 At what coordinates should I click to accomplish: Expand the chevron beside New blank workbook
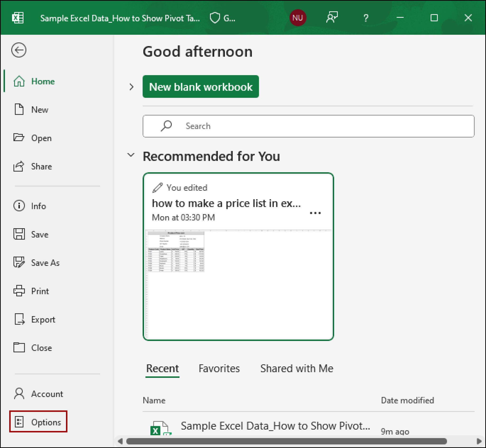click(x=131, y=87)
